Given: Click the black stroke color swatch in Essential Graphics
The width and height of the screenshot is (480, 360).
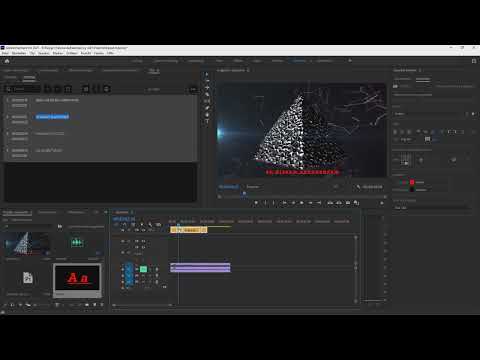Looking at the screenshot, I should pos(412,189).
